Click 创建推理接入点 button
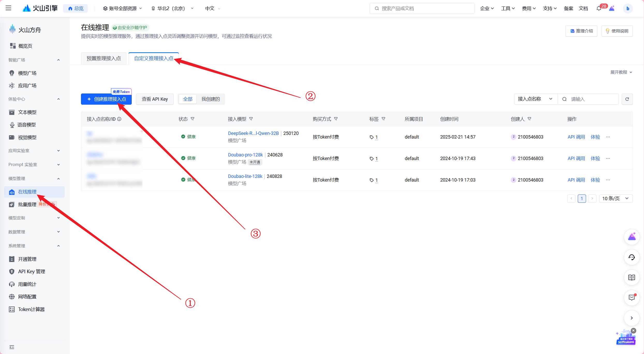This screenshot has width=644, height=354. (x=106, y=99)
